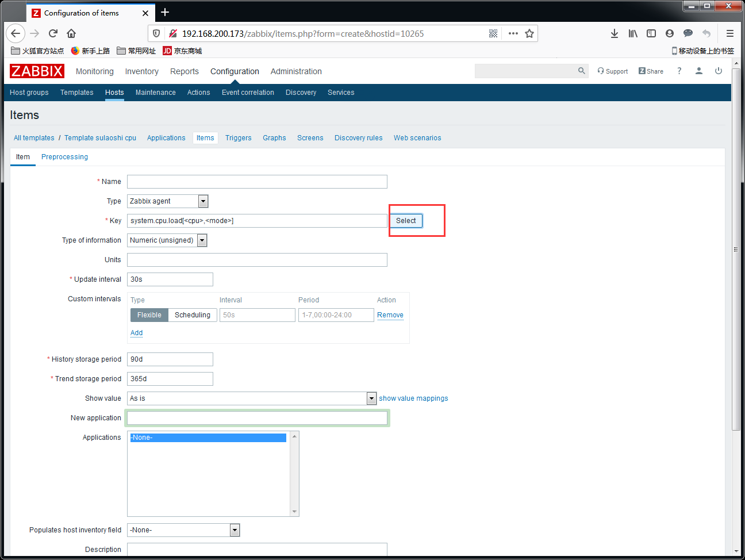Viewport: 745px width, 560px height.
Task: Click the insecure connection padlock icon
Action: 172,33
